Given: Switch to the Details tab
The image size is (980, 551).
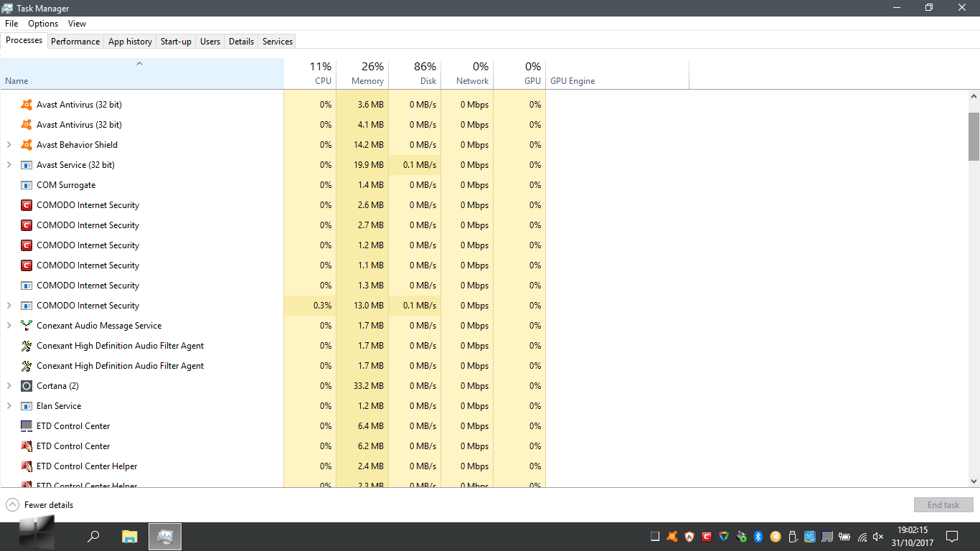Looking at the screenshot, I should point(241,42).
